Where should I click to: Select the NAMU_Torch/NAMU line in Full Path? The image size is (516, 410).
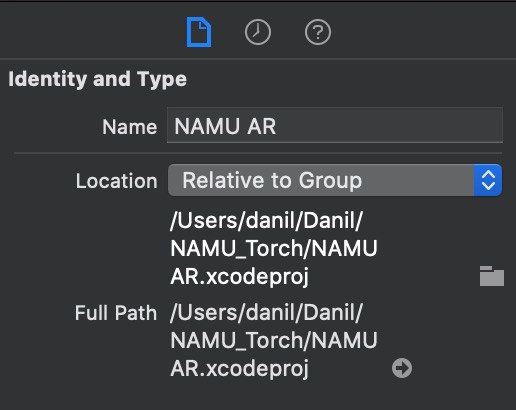(274, 340)
